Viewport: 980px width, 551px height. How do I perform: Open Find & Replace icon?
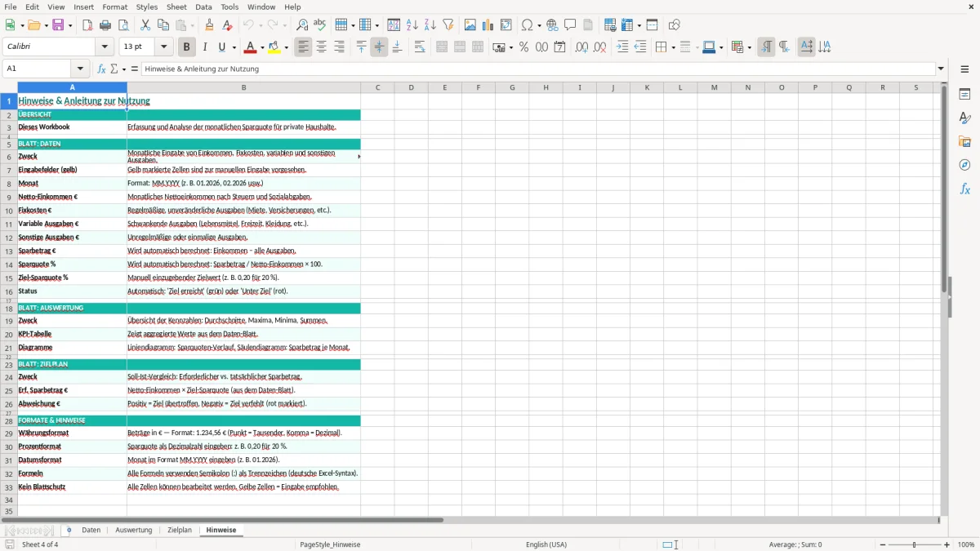click(302, 25)
